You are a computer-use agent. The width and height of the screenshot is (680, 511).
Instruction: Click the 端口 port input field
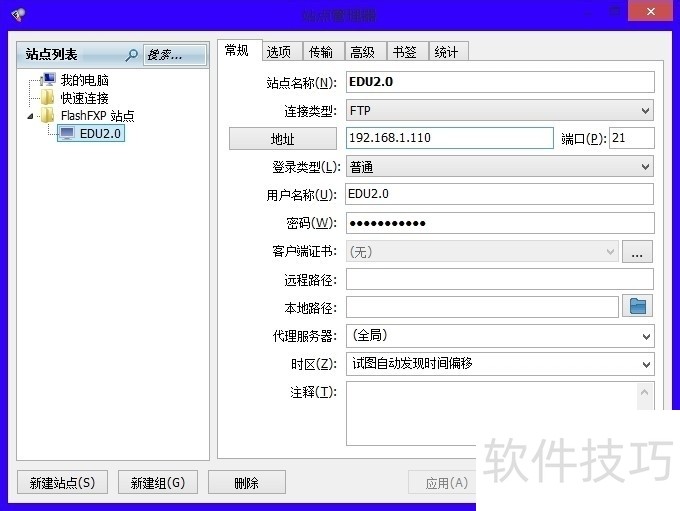[x=631, y=138]
